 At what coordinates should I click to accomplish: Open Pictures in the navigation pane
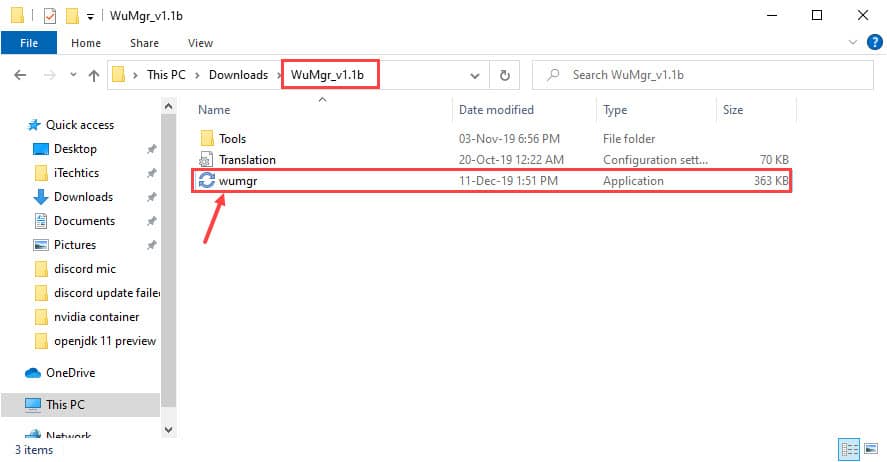75,245
